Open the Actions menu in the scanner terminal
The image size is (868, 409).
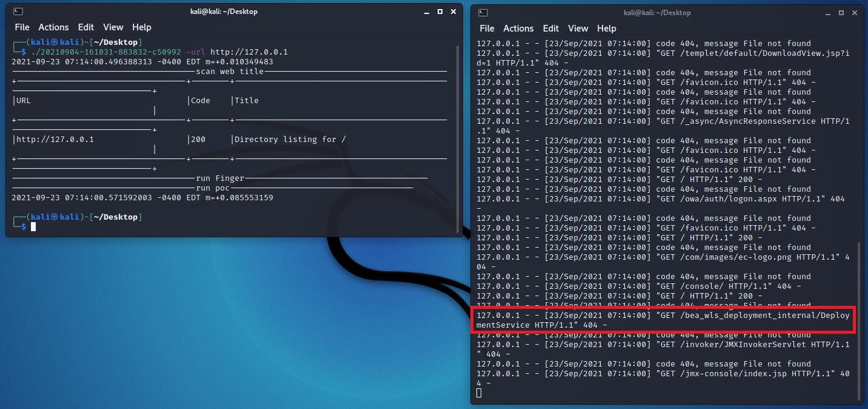(53, 27)
